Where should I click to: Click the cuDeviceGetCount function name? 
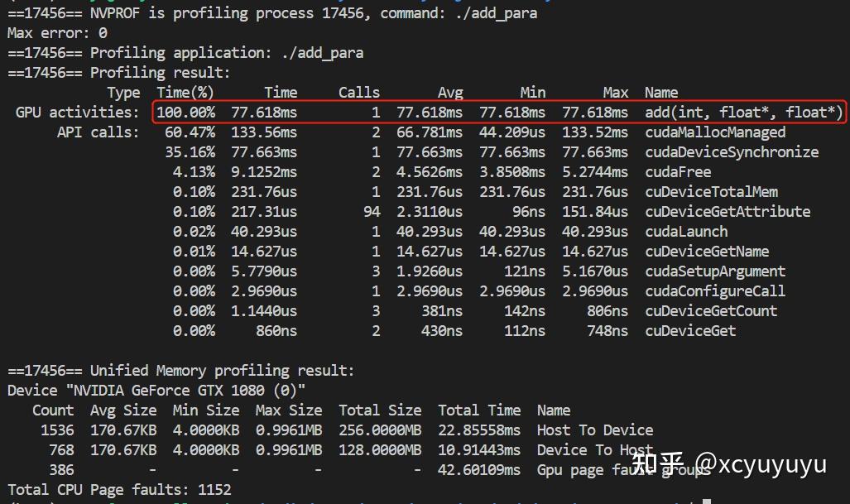point(711,311)
